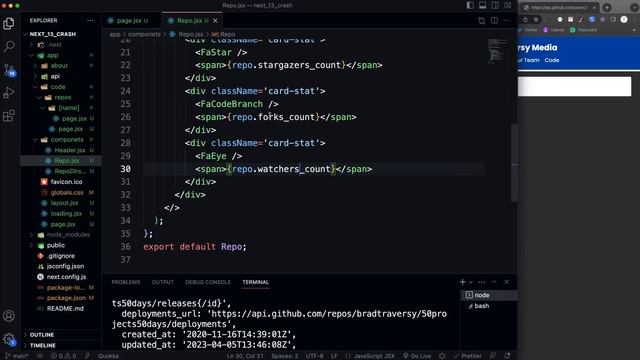Open changes compare icon in editor toolbar

482,20
